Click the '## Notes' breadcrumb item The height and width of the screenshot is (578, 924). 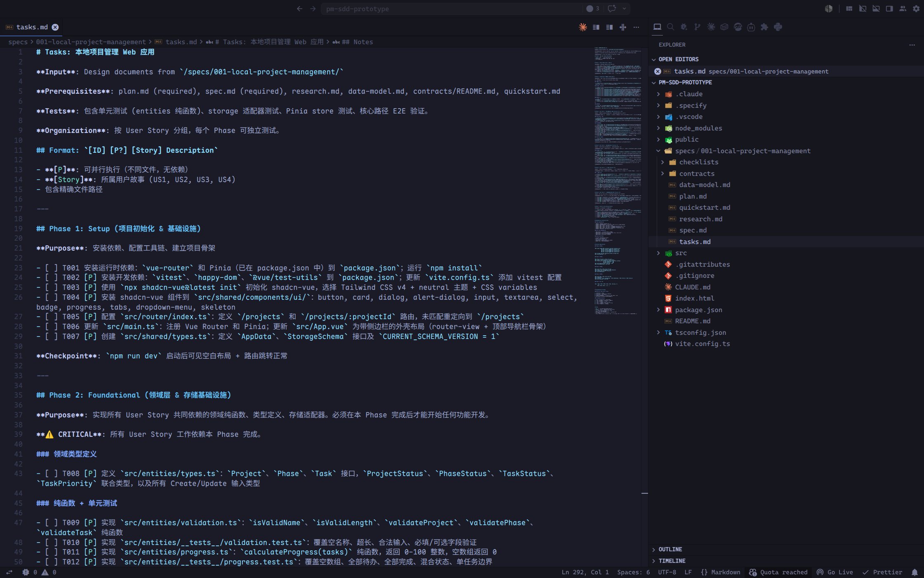pos(353,42)
